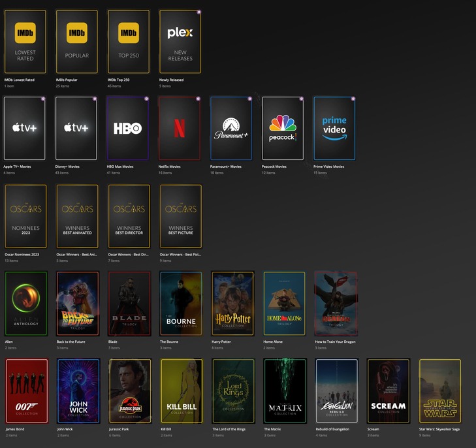Select the How to Train Your Dragon poster
This screenshot has width=476, height=448.
pos(336,304)
